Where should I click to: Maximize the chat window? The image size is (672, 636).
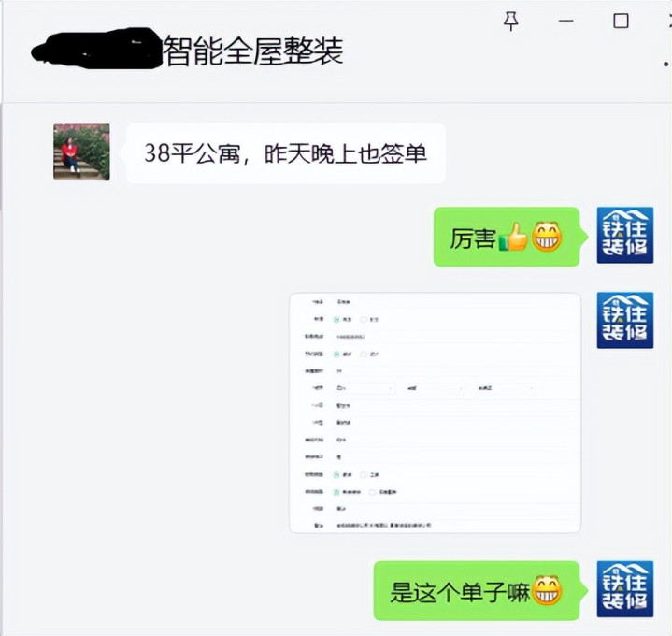(x=621, y=21)
